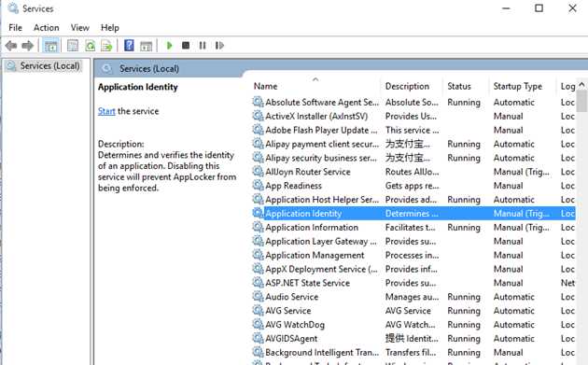This screenshot has height=365, width=588.
Task: Click Automatic startup type of AVG WatchDog
Action: [513, 325]
